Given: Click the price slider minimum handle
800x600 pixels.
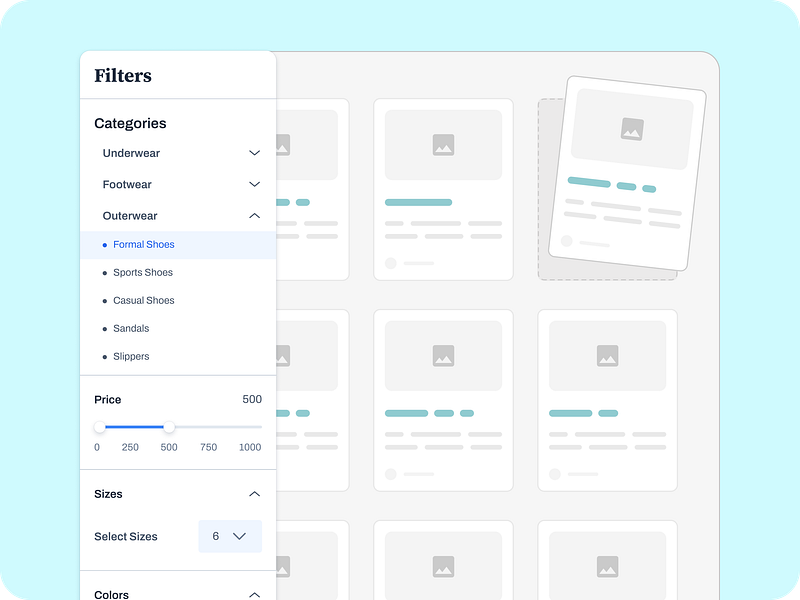Looking at the screenshot, I should click(x=100, y=427).
